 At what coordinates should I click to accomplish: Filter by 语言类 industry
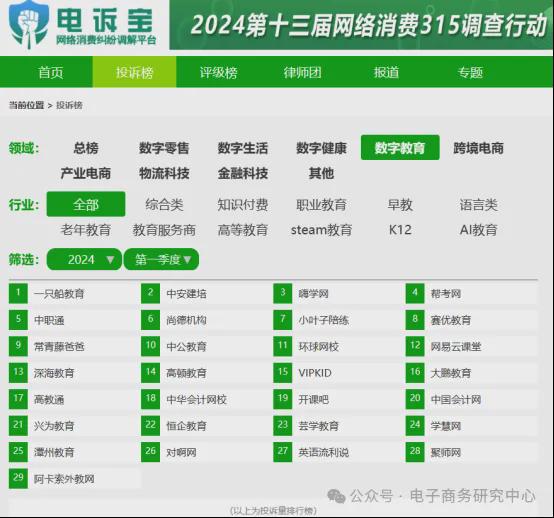click(x=478, y=205)
